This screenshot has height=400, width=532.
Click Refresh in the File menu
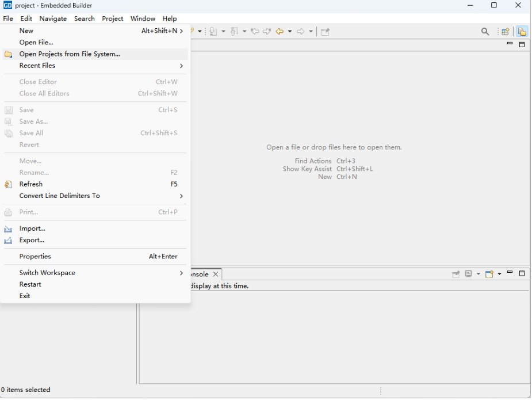click(x=31, y=184)
